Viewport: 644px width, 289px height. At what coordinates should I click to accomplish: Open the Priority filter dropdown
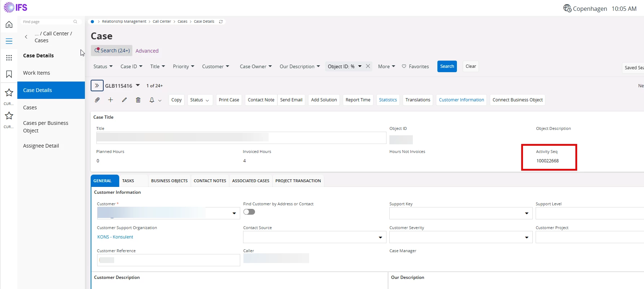(x=183, y=66)
